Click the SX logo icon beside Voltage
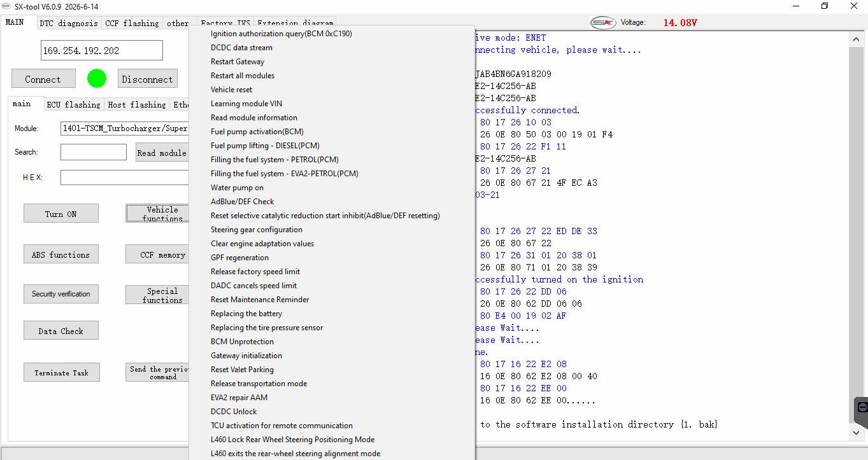The height and width of the screenshot is (460, 868). tap(602, 22)
